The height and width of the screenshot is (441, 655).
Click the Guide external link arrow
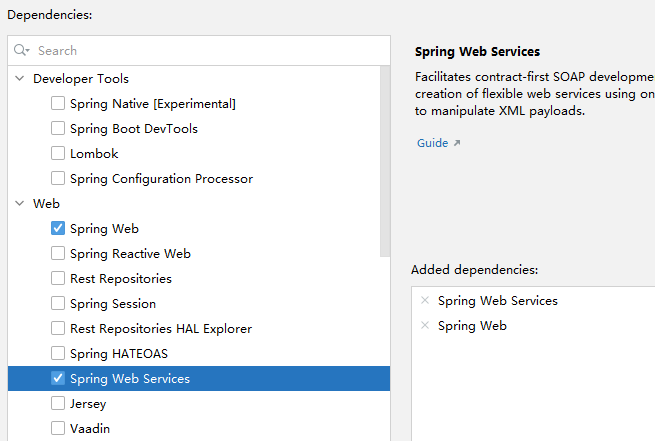457,143
